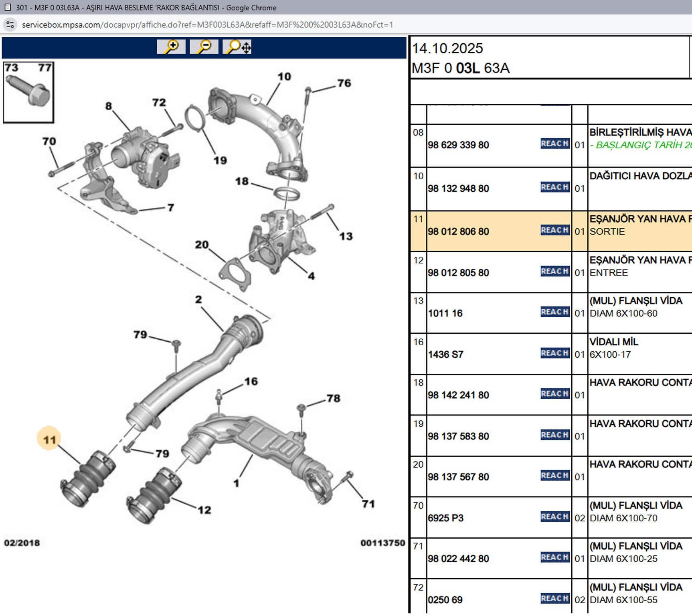Open REACH badge for part 0250 69
692x616 pixels.
pyautogui.click(x=555, y=598)
